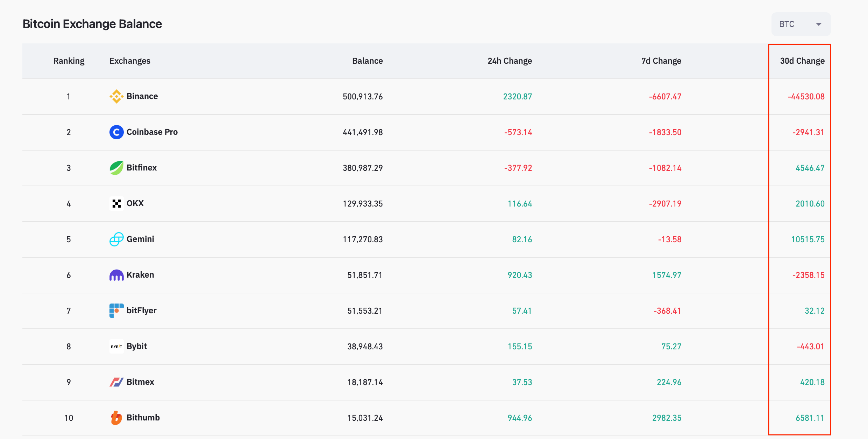Sort by Balance column header

[x=367, y=61]
